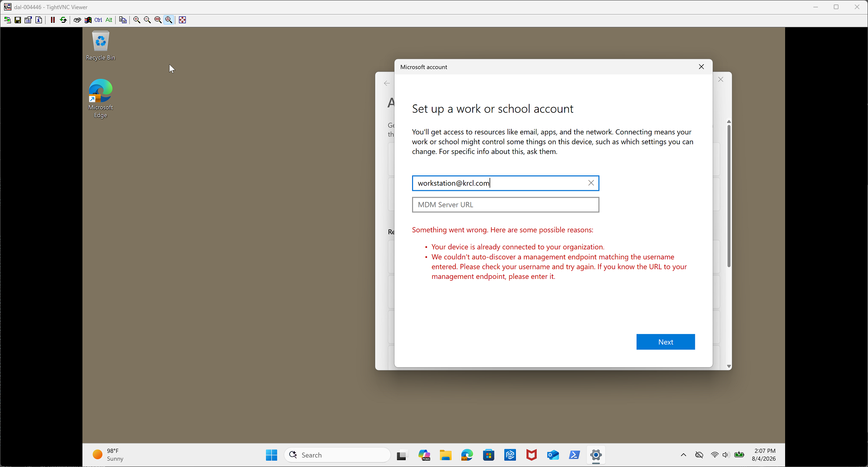Toggle the Ctrl key in the TightVNC toolbar

98,20
